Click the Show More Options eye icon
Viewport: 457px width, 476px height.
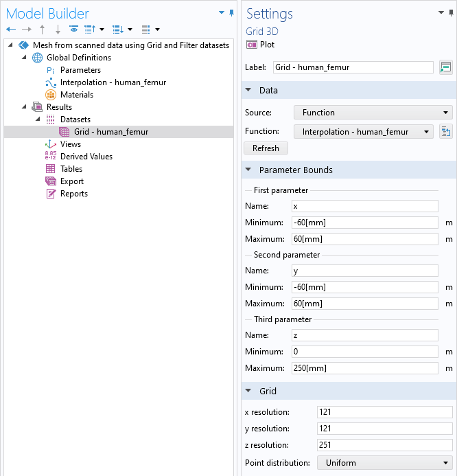tap(73, 30)
